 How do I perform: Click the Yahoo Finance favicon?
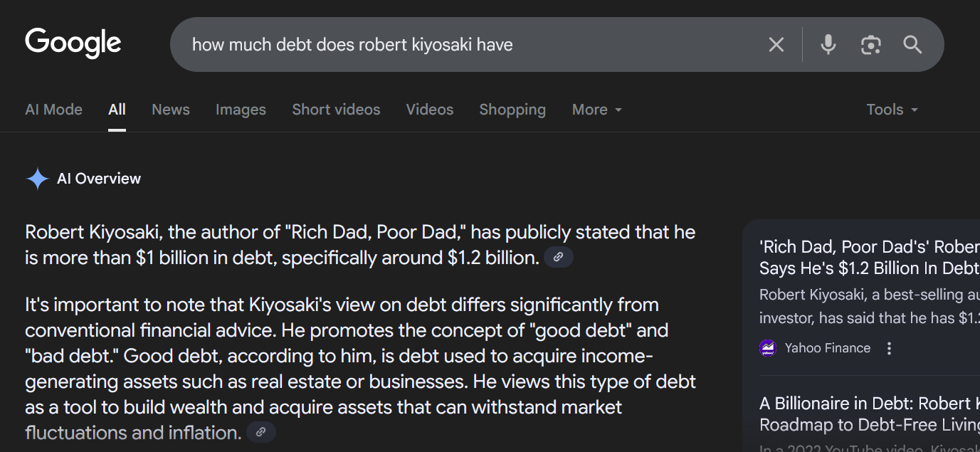pyautogui.click(x=768, y=348)
